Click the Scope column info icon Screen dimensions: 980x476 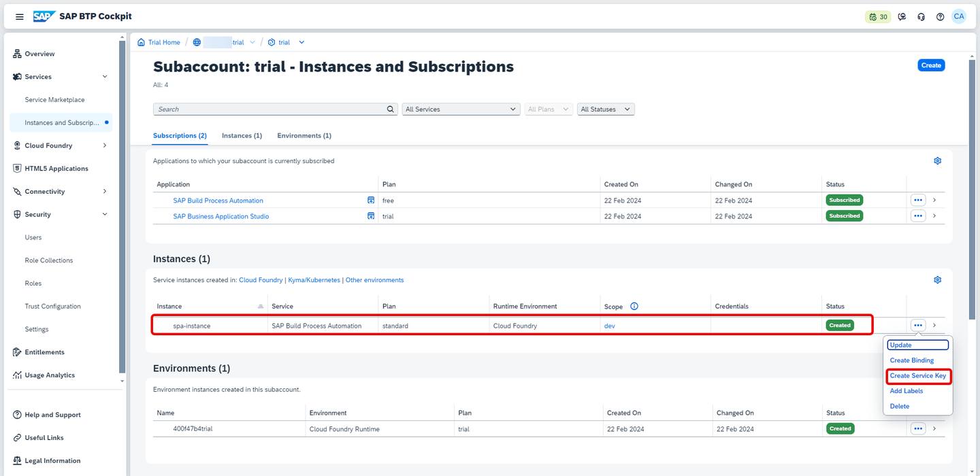(x=634, y=307)
